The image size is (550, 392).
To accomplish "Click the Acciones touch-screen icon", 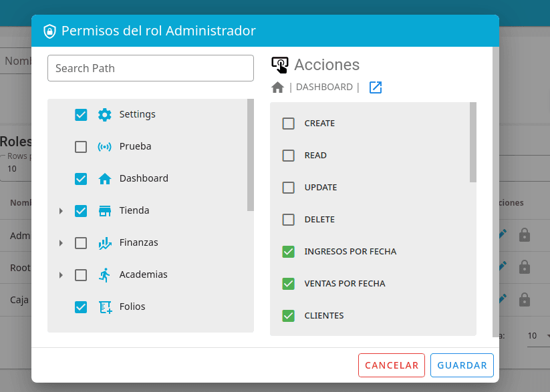I will tap(280, 65).
